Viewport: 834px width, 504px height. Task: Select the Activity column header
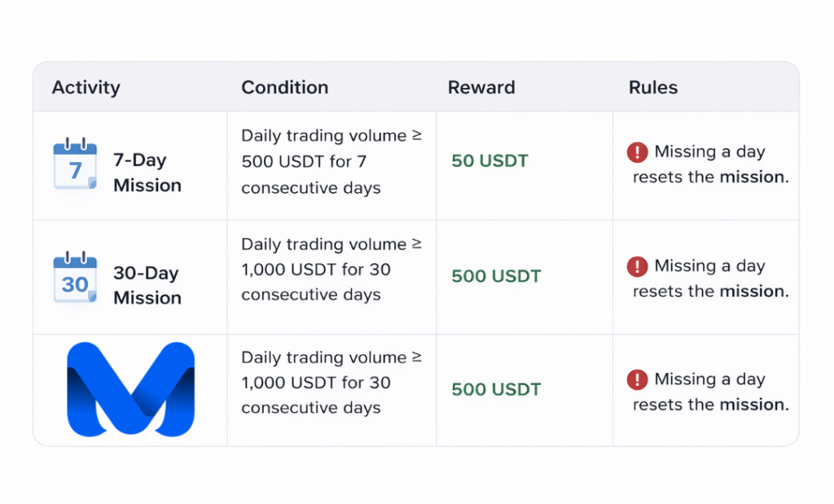coord(86,88)
